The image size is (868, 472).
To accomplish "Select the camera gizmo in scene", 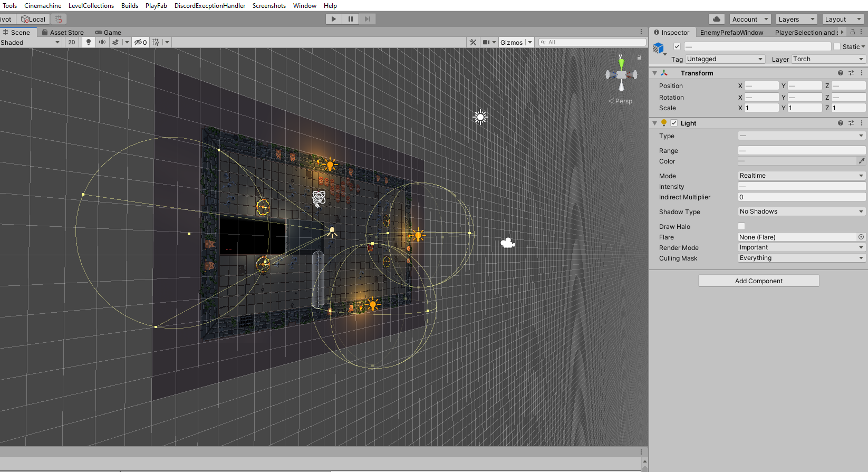I will tap(507, 243).
